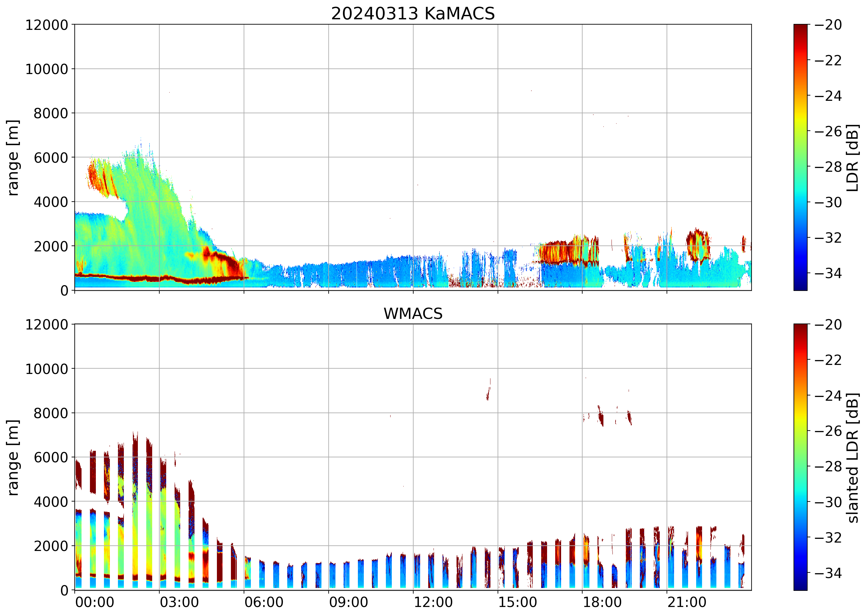867x616 pixels.
Task: Click the 8000 tick on the top plot
Action: pyautogui.click(x=51, y=114)
